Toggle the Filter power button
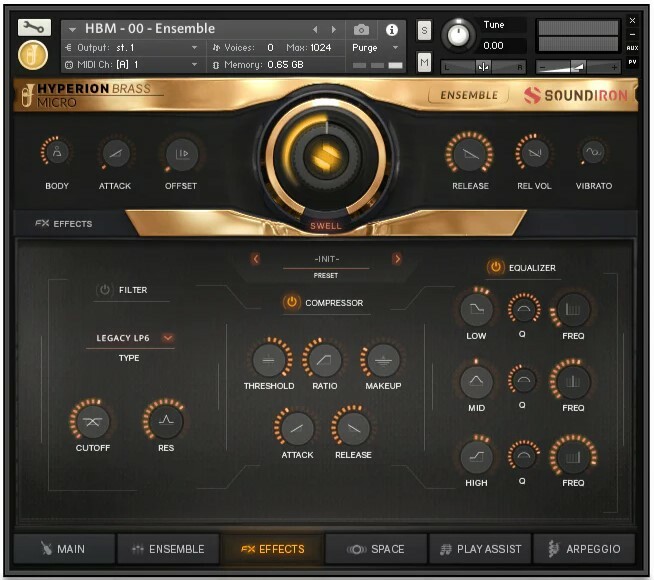 (104, 290)
